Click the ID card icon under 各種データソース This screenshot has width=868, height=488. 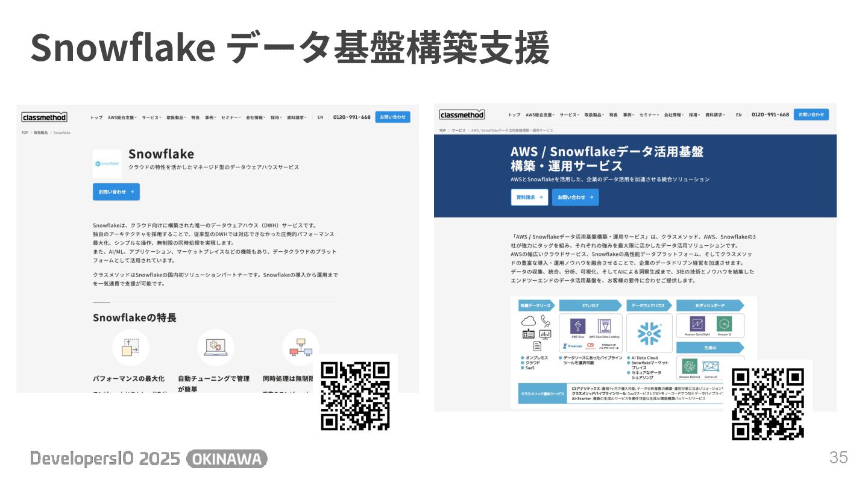(528, 334)
